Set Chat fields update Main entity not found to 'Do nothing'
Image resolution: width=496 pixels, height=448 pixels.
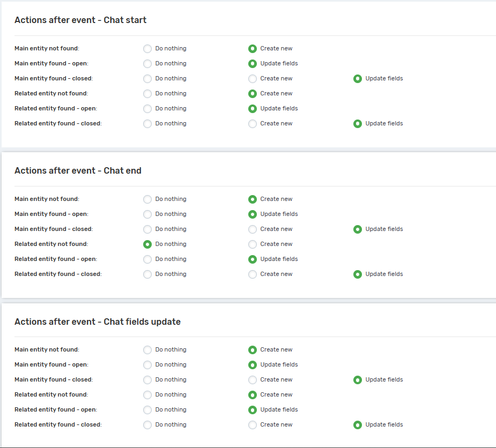(x=147, y=350)
